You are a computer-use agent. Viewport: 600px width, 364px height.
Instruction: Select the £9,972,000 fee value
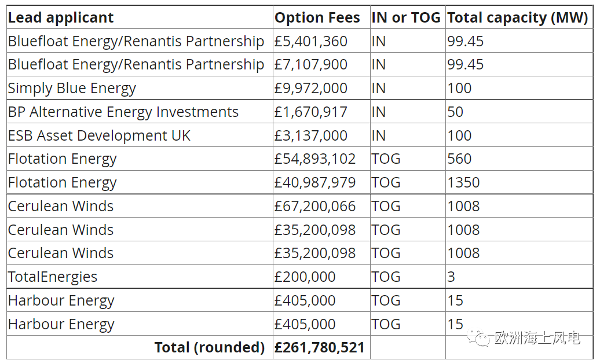(311, 89)
